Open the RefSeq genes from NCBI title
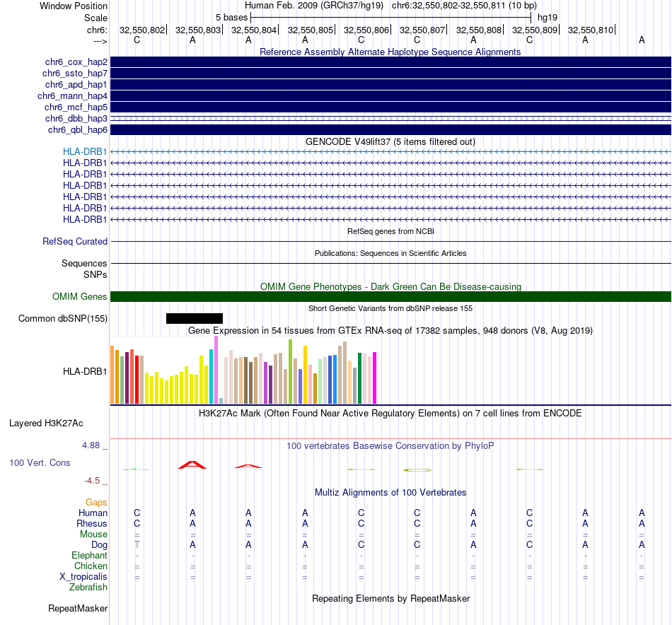The image size is (672, 625). coord(390,231)
